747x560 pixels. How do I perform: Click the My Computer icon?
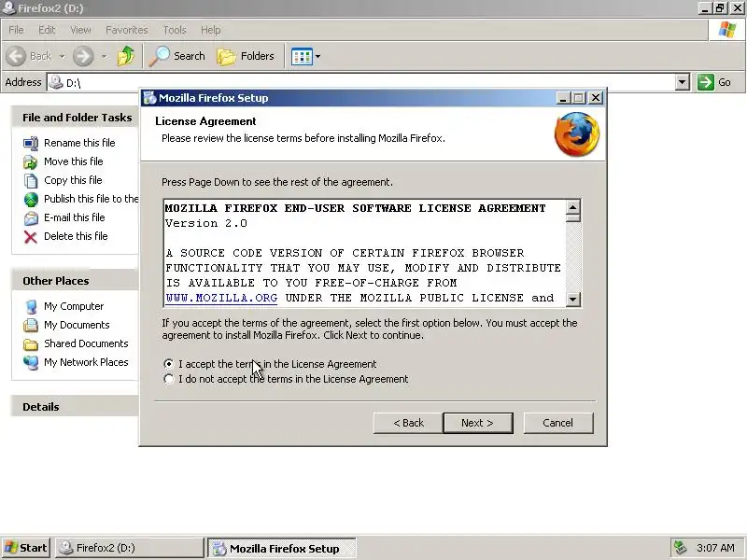pos(31,307)
